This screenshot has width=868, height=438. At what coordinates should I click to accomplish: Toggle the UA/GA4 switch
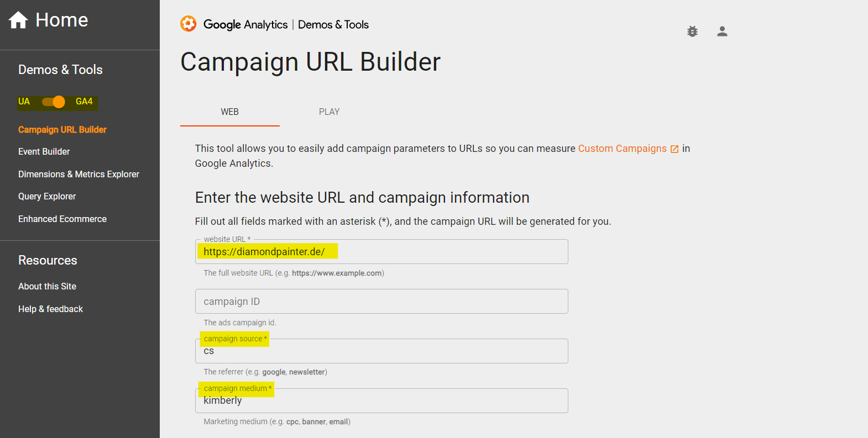[x=54, y=102]
